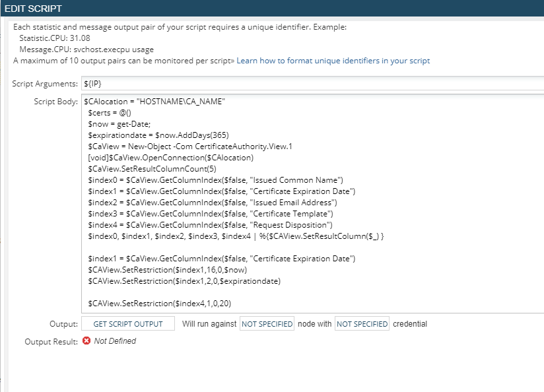Click the $CAlocation line in script body
This screenshot has width=544, height=392.
pos(154,102)
